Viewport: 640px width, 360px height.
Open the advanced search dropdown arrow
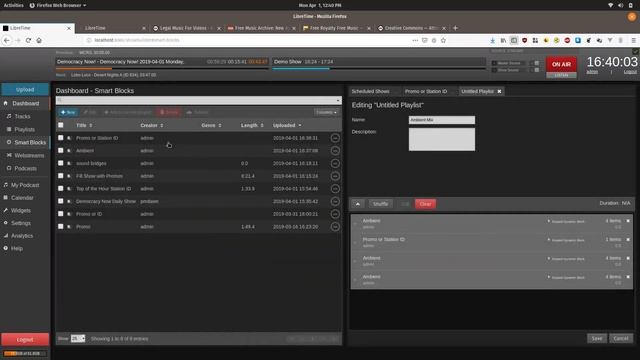click(338, 100)
